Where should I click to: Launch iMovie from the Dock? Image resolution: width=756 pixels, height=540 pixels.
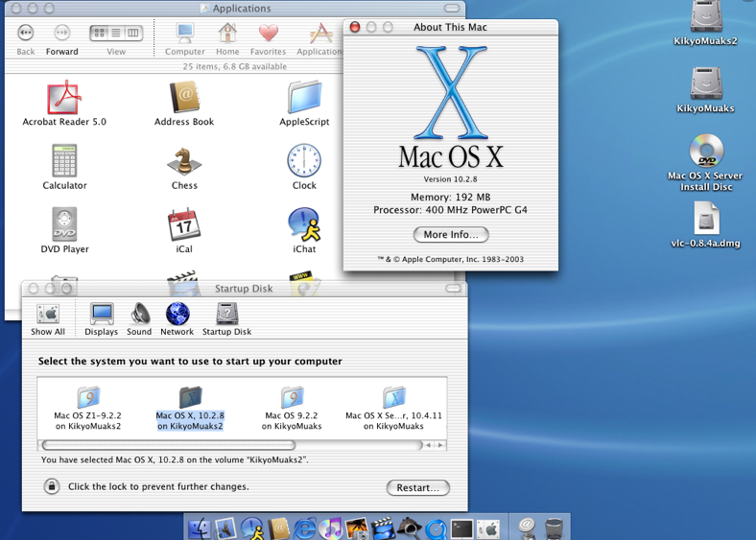point(384,528)
